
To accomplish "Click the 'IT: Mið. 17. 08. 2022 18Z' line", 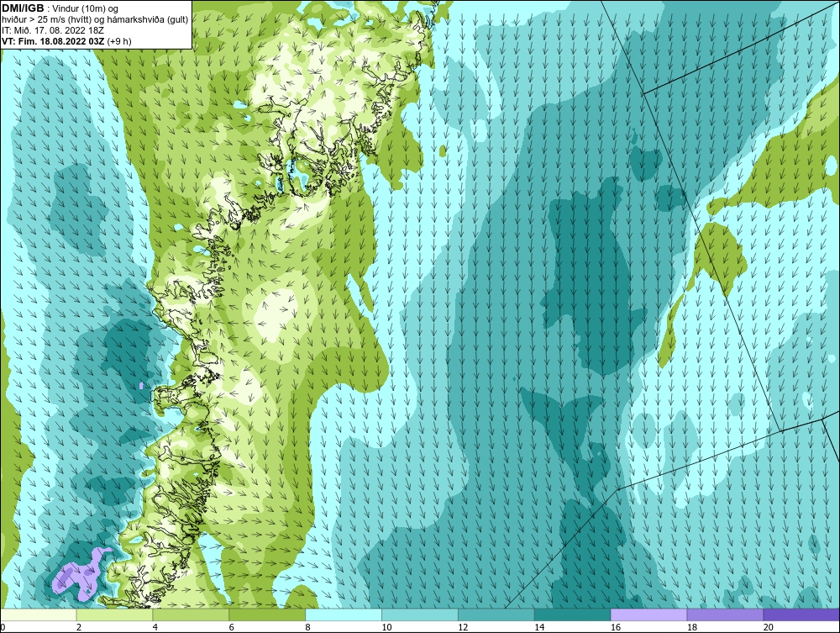I will point(53,30).
